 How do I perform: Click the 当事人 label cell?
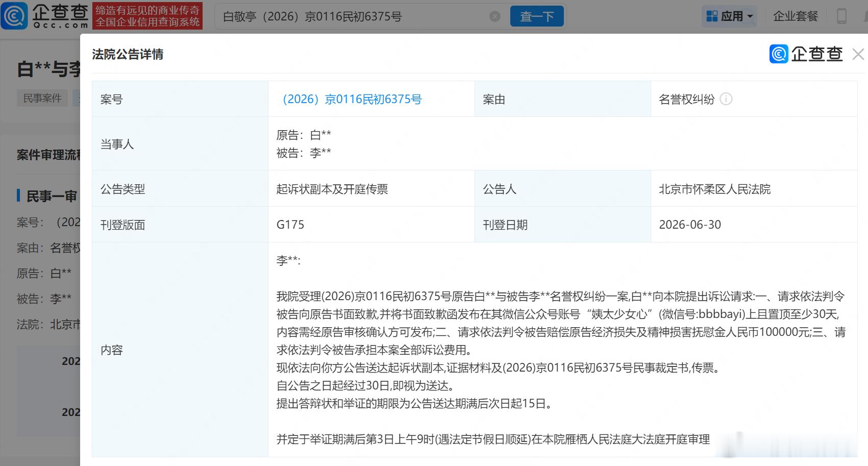coord(180,144)
